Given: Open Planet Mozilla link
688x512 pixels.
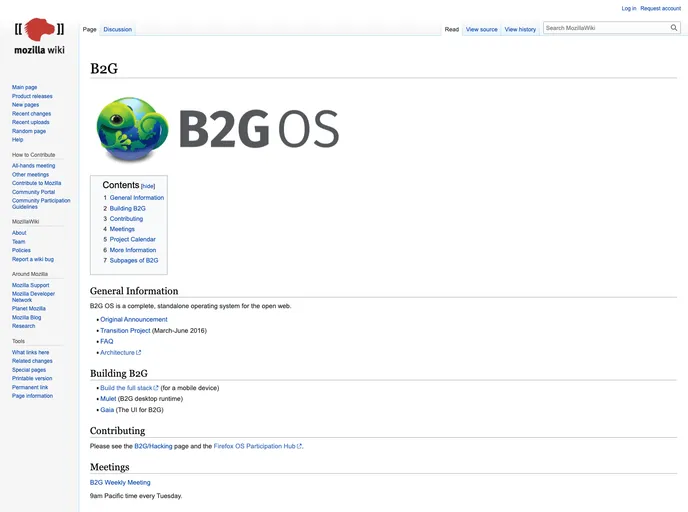Looking at the screenshot, I should click(29, 308).
